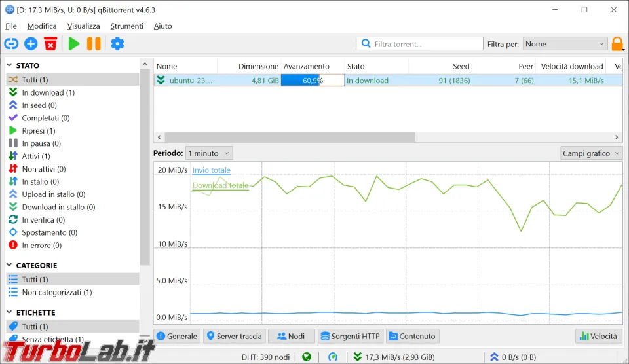Open the File menu
The width and height of the screenshot is (629, 364).
pyautogui.click(x=11, y=26)
